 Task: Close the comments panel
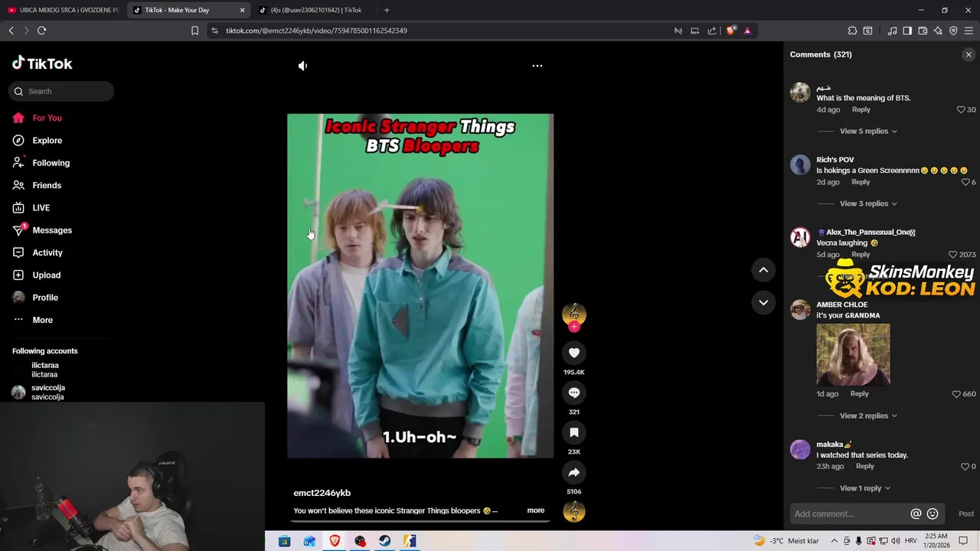click(969, 54)
